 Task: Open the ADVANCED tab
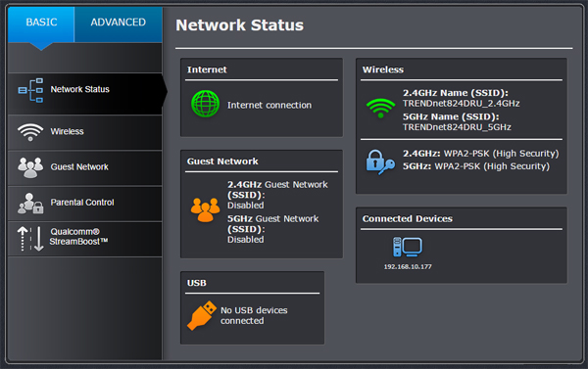[x=119, y=24]
